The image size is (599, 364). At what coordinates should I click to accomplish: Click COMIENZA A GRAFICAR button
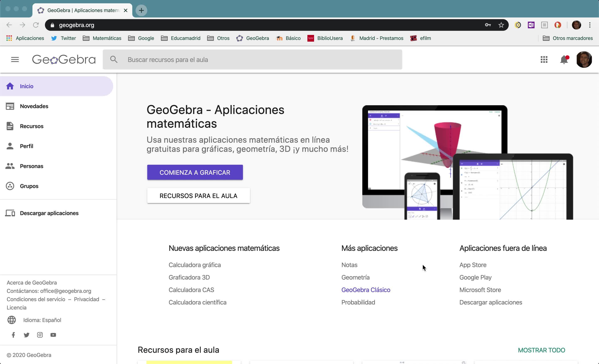coord(195,172)
